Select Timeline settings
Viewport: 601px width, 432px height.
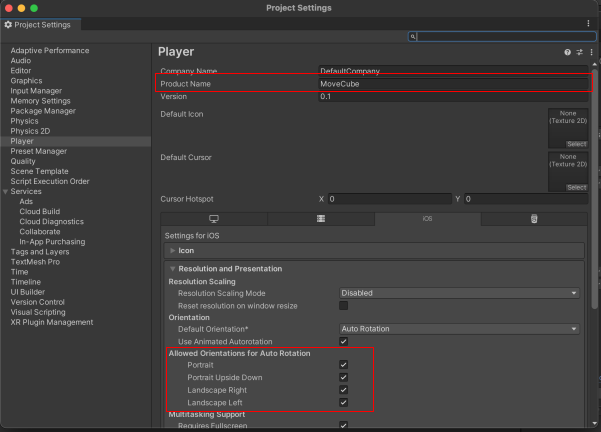point(25,282)
